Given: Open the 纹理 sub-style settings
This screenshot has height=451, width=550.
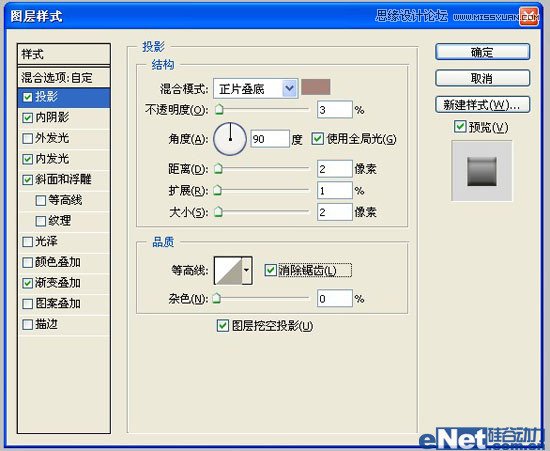Looking at the screenshot, I should tap(60, 221).
